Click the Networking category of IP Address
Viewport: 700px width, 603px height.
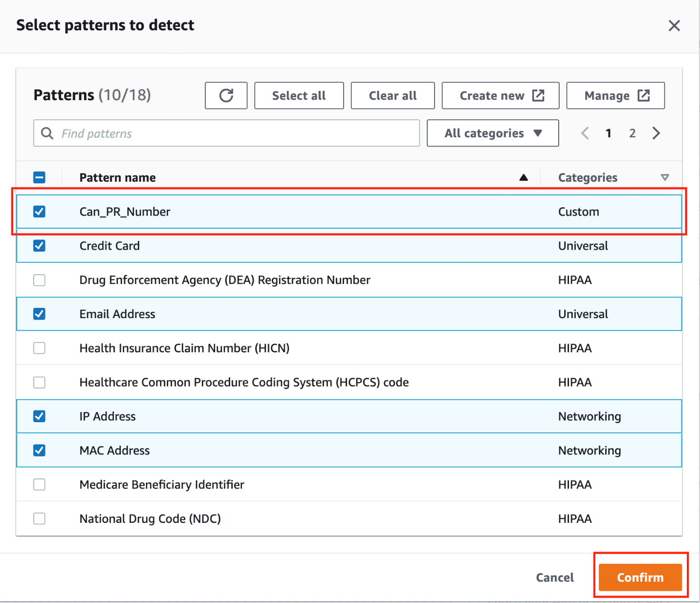tap(590, 416)
